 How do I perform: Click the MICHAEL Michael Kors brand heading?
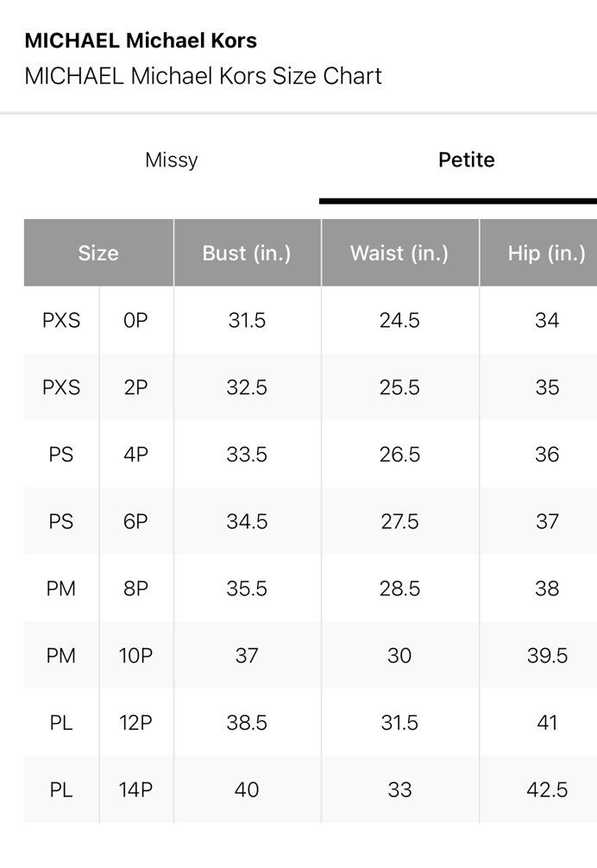(x=141, y=41)
